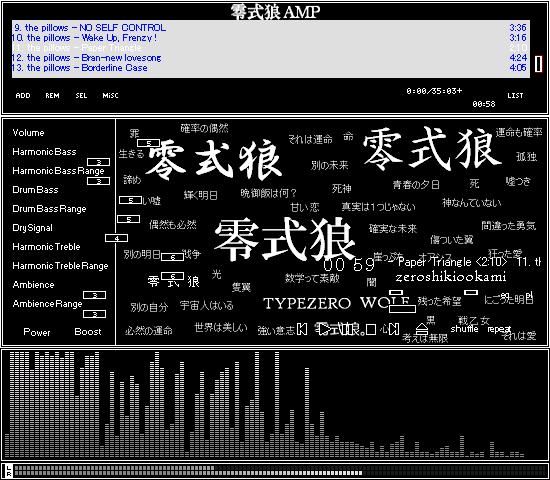This screenshot has height=480, width=550.
Task: Start playback with the play triangle button
Action: pyautogui.click(x=324, y=329)
